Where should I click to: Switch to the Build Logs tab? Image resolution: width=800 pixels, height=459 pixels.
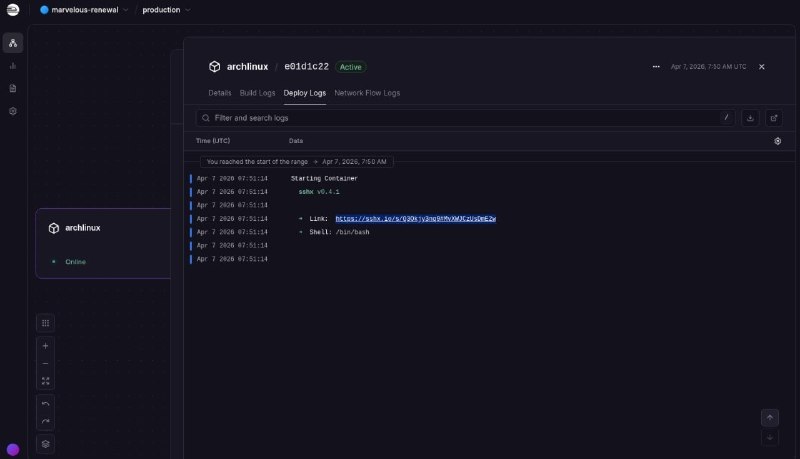click(x=257, y=93)
